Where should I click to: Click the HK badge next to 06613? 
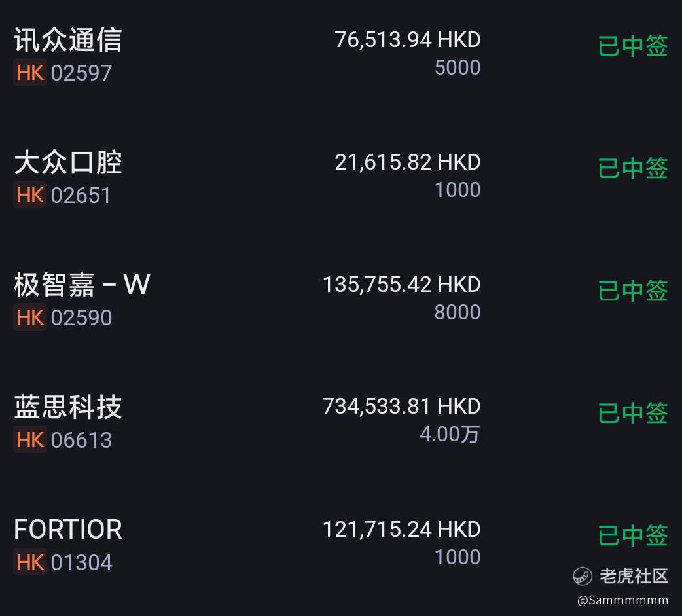(x=30, y=440)
